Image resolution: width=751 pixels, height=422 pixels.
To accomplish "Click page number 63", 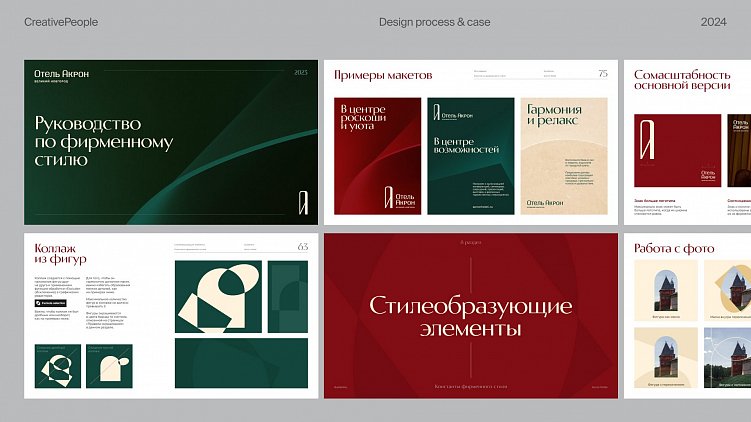I will tap(303, 247).
